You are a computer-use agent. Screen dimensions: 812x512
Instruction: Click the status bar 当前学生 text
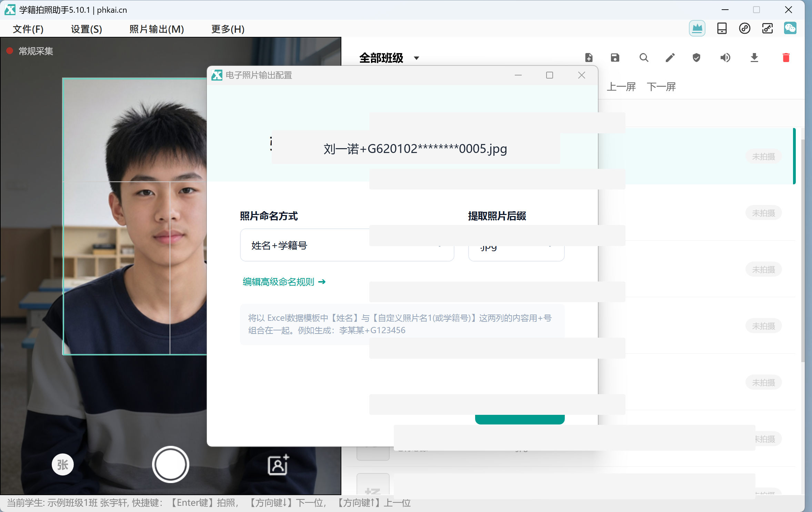(x=209, y=503)
